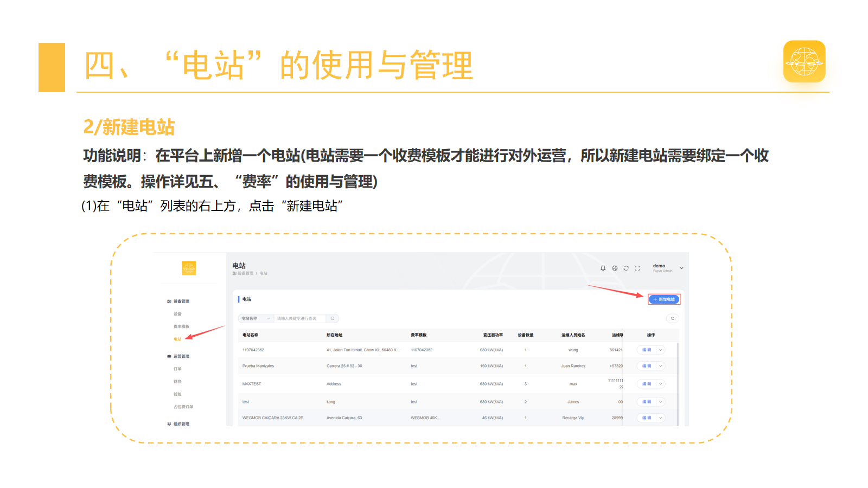Expand the 组织管理 sidebar group
This screenshot has width=868, height=488.
tap(178, 424)
